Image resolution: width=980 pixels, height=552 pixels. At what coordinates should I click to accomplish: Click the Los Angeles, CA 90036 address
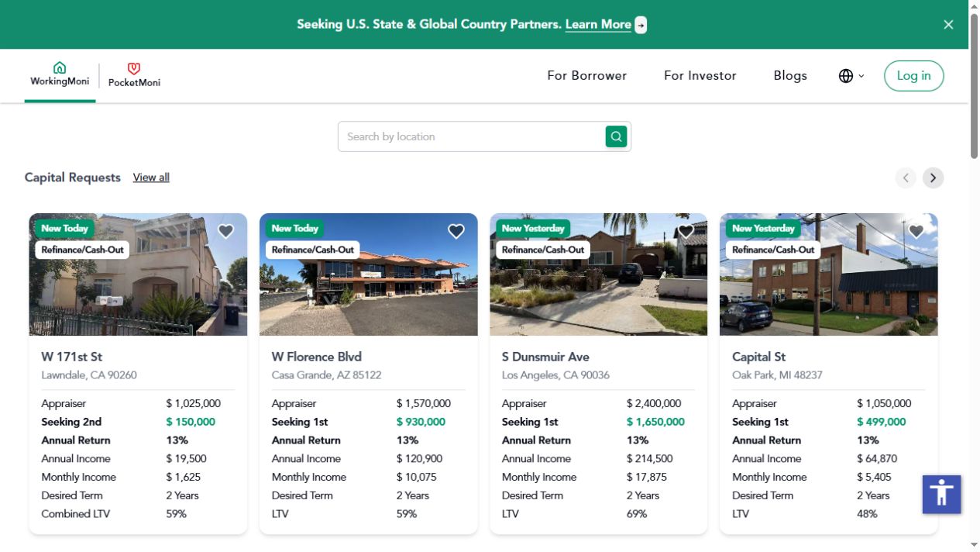click(x=555, y=375)
